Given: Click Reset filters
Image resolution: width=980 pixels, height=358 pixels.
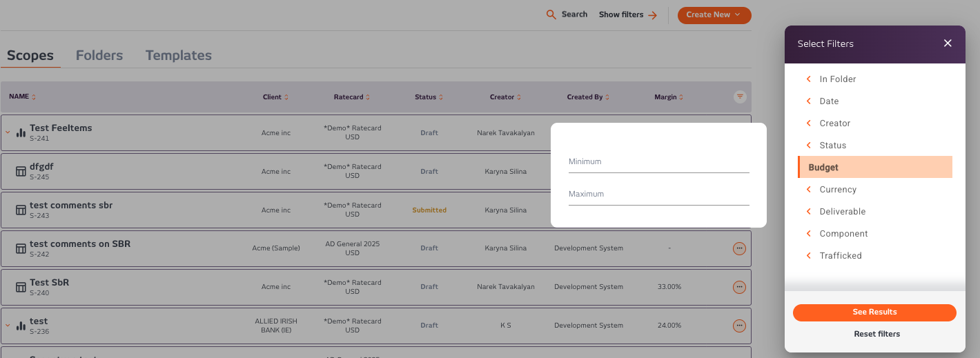Looking at the screenshot, I should 876,334.
